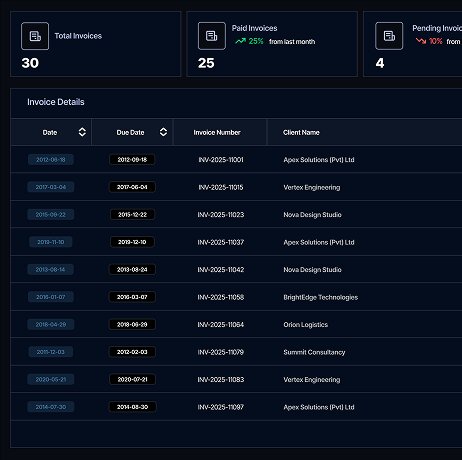
Task: Click the 2015-12-22 due date badge
Action: click(132, 215)
